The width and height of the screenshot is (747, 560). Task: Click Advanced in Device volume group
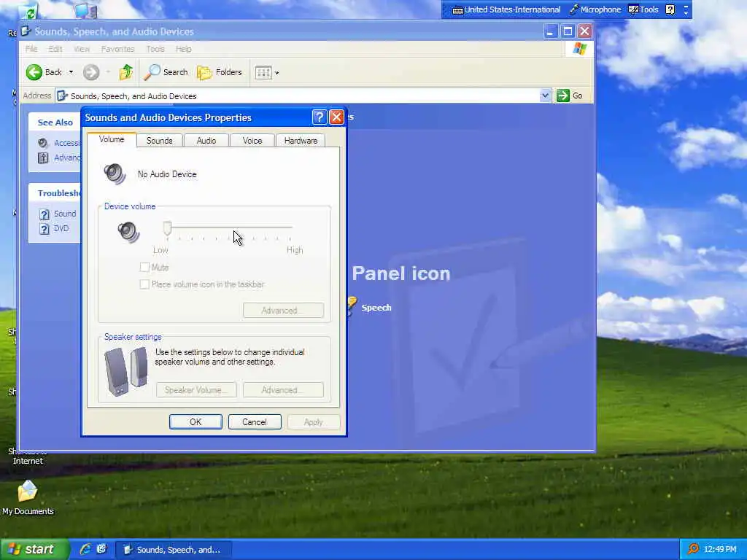[284, 311]
